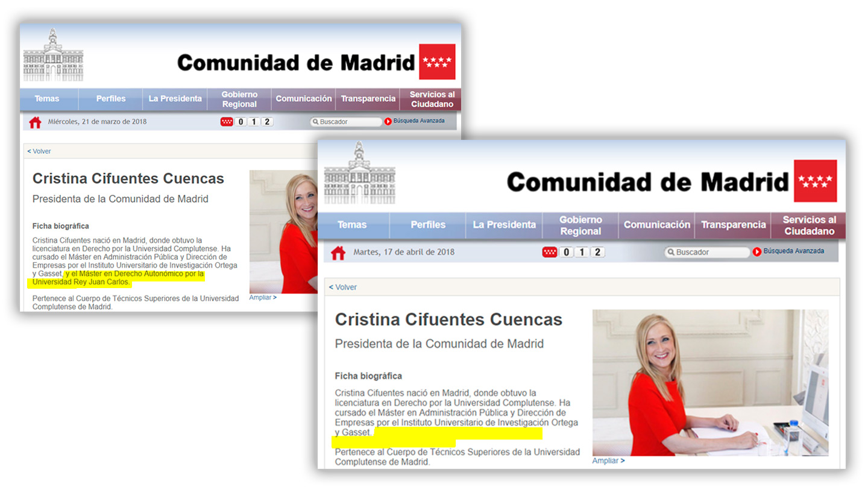868x487 pixels.
Task: Open the Transparencia tab in the March 21 page
Action: click(x=368, y=99)
